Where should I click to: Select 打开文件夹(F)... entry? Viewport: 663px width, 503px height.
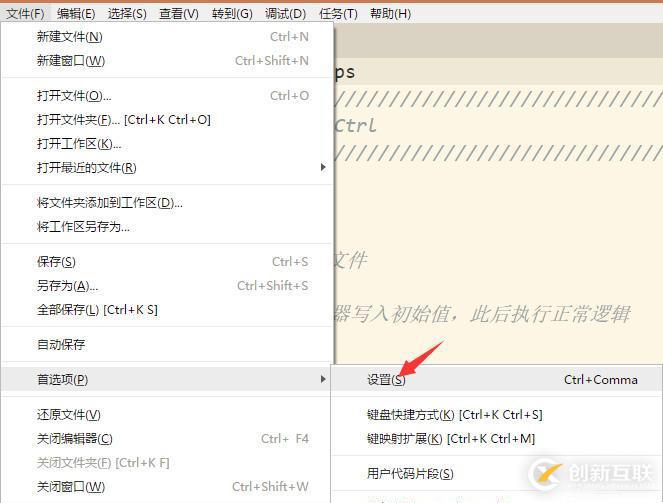point(167,120)
